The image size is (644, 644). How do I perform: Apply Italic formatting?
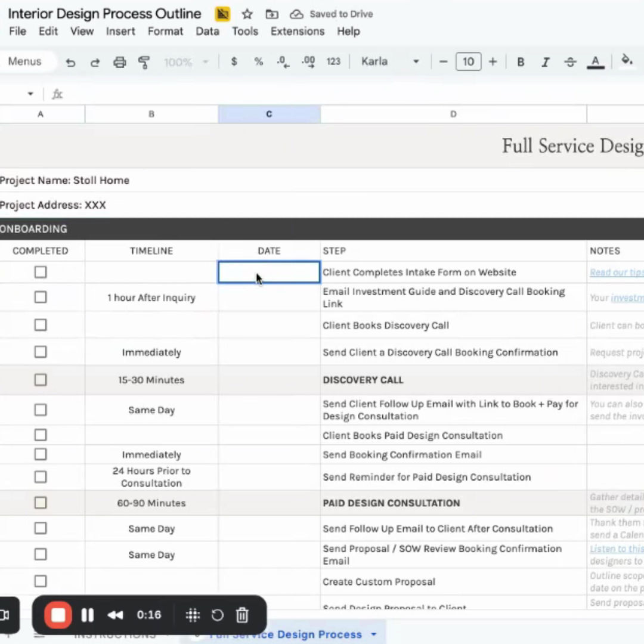545,62
